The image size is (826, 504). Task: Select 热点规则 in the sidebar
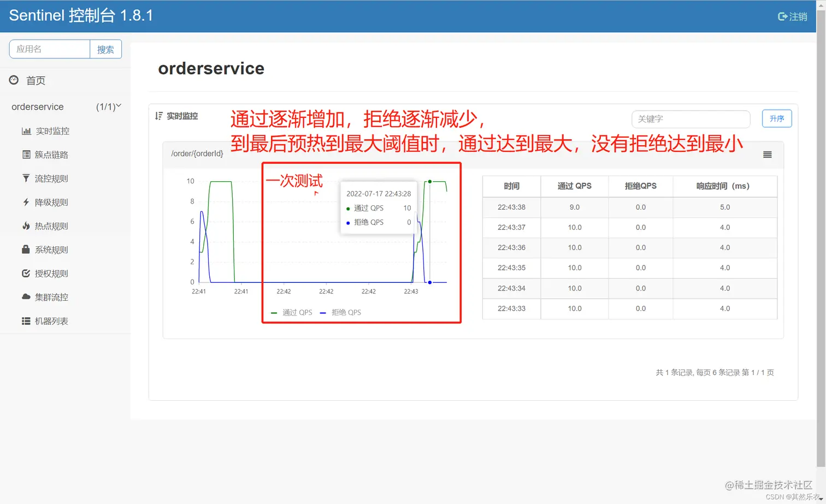[x=51, y=226]
